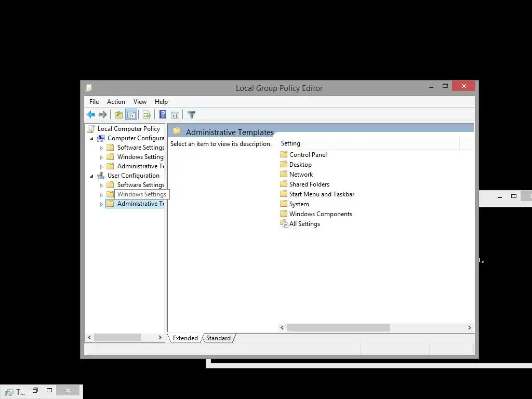Click the Control Panel folder icon
This screenshot has height=399, width=532.
point(284,154)
